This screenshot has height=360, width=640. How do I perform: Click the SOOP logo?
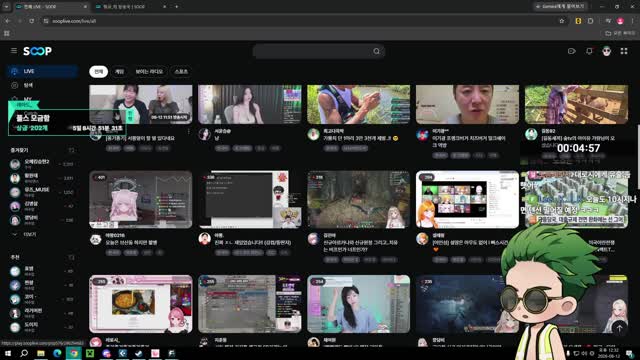(x=37, y=51)
